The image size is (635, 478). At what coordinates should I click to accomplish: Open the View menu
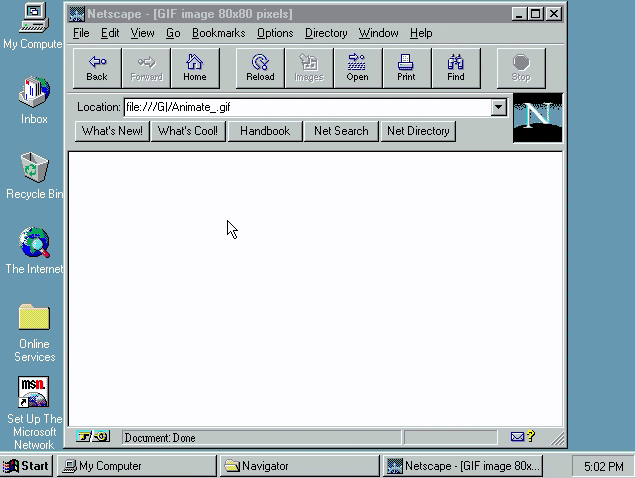tap(142, 33)
